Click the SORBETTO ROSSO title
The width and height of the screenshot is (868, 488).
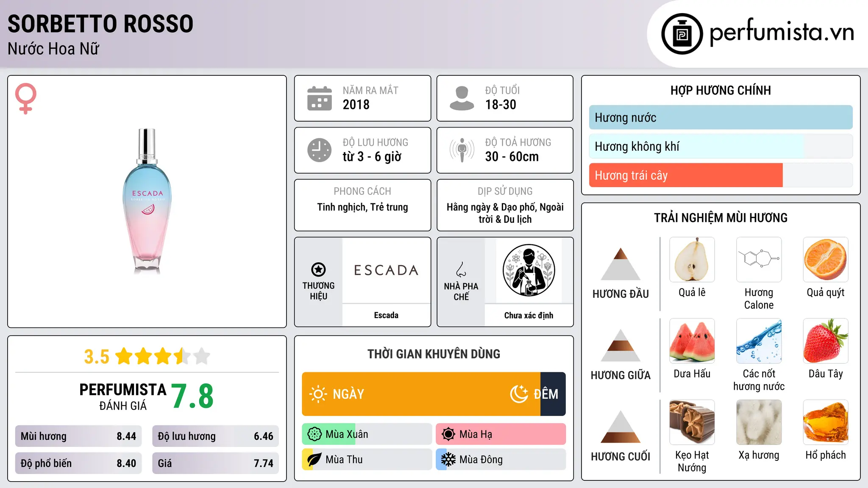point(100,24)
